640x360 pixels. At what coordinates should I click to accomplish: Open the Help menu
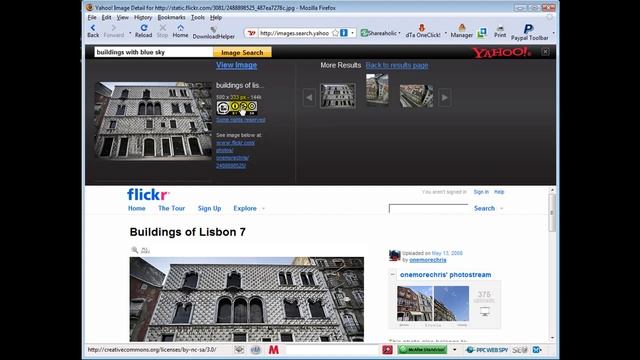pos(216,18)
